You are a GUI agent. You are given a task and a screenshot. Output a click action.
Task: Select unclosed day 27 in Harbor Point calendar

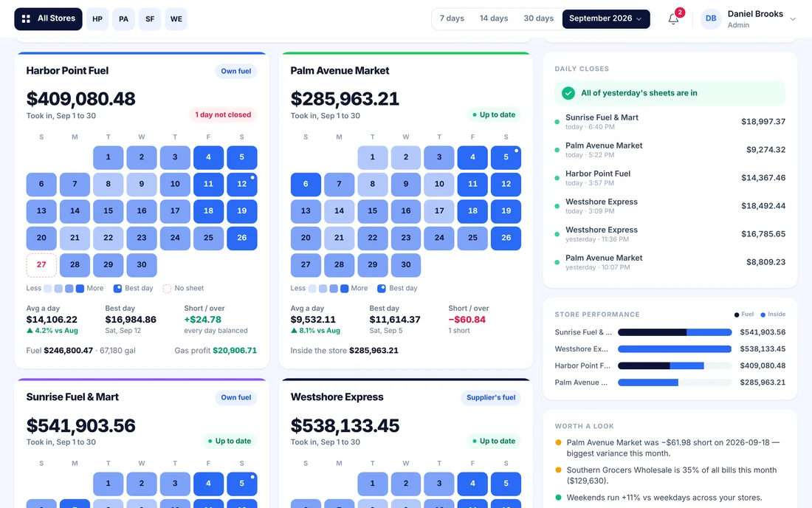[41, 264]
